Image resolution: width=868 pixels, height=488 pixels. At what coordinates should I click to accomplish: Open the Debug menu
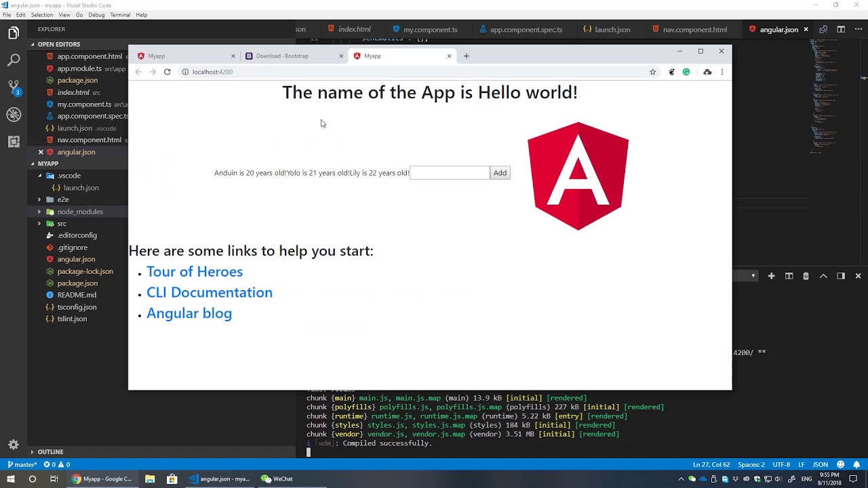[96, 15]
